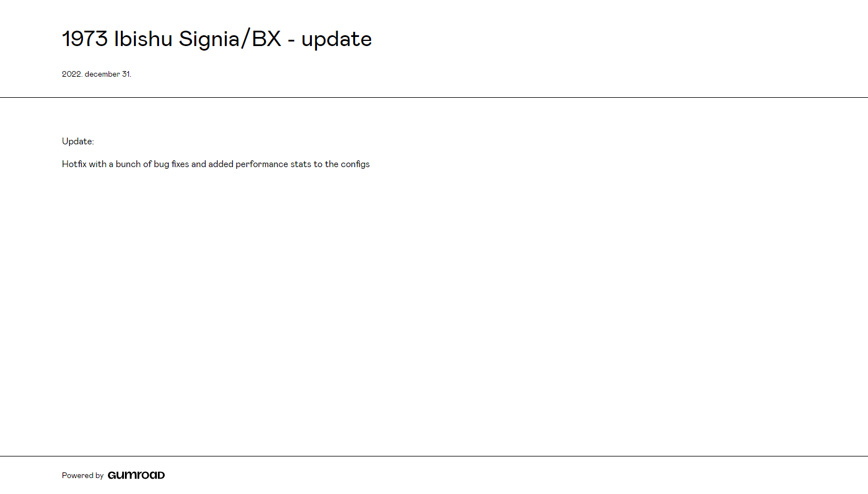Select the "1973 Ibishu Signia/BX - update" heading
868x494 pixels.
coord(217,39)
